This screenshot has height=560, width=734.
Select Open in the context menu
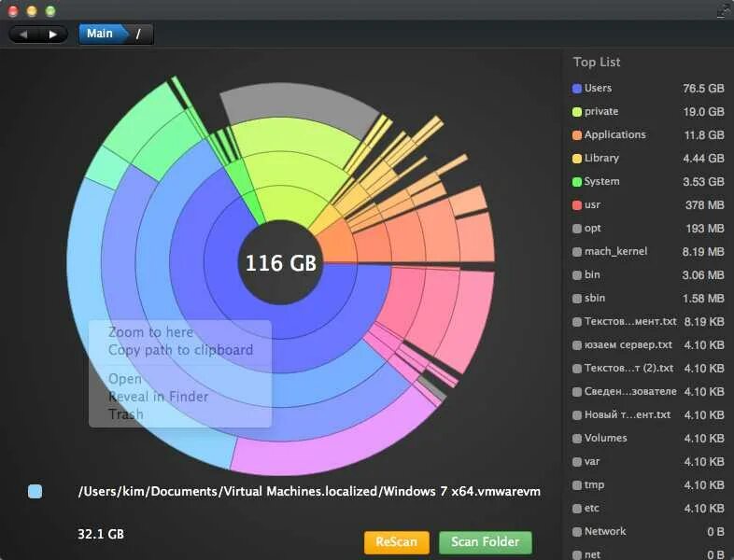point(125,379)
